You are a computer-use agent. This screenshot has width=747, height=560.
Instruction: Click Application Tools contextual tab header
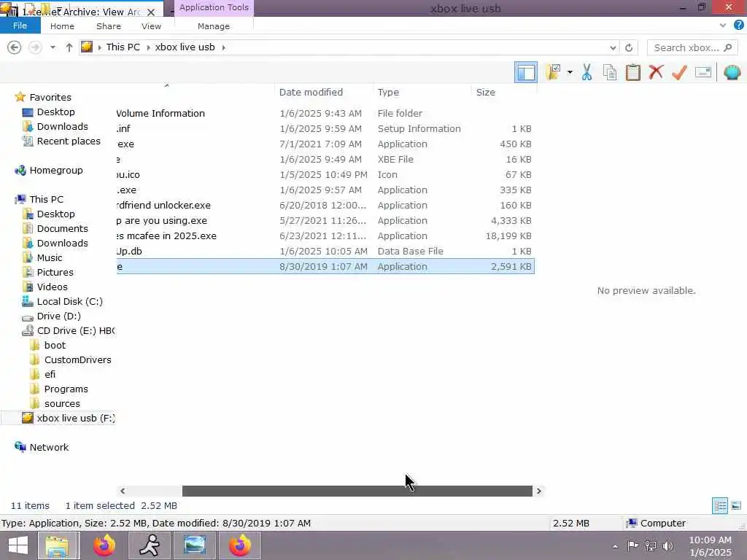pos(214,7)
